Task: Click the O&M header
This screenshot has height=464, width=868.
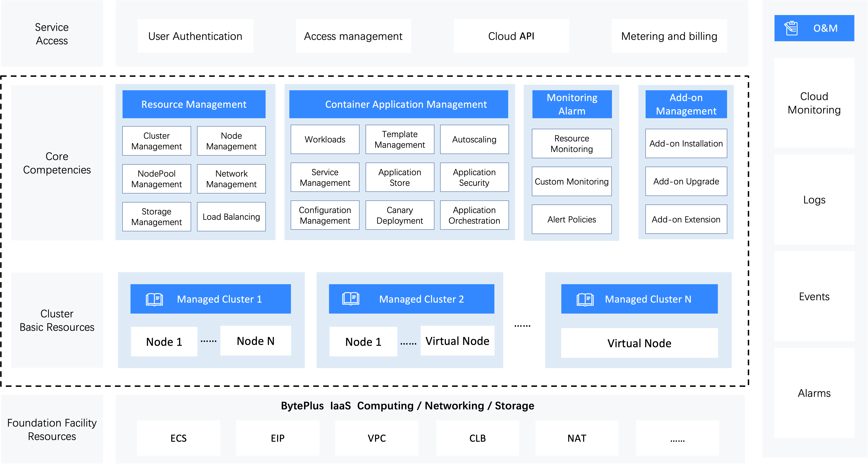Action: (814, 28)
